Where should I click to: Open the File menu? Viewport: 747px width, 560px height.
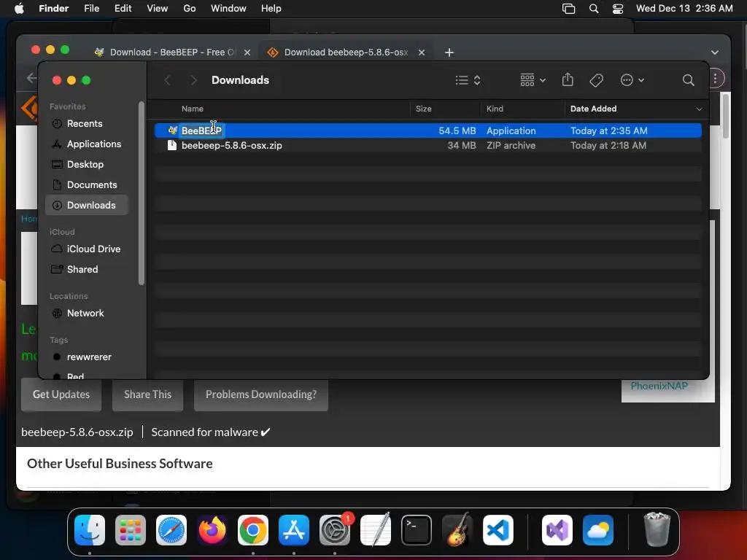(91, 9)
